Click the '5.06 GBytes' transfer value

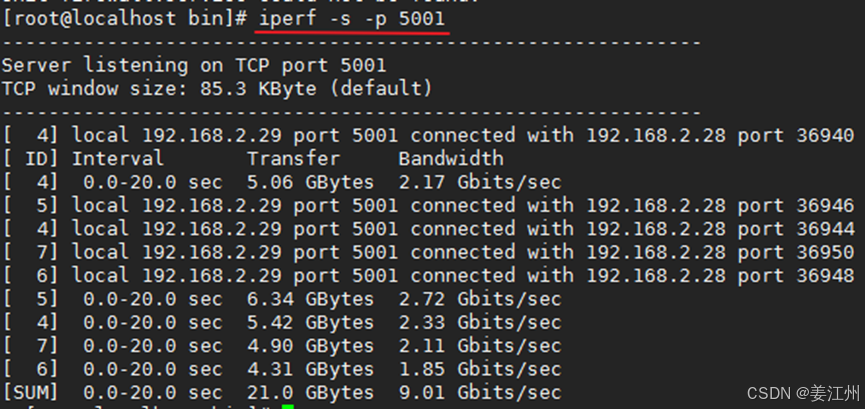310,182
